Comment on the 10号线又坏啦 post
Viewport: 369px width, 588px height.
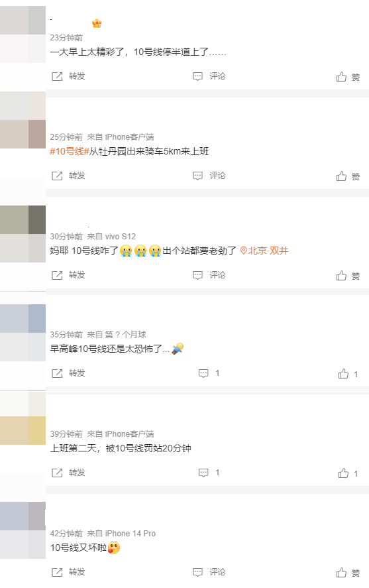[x=209, y=572]
